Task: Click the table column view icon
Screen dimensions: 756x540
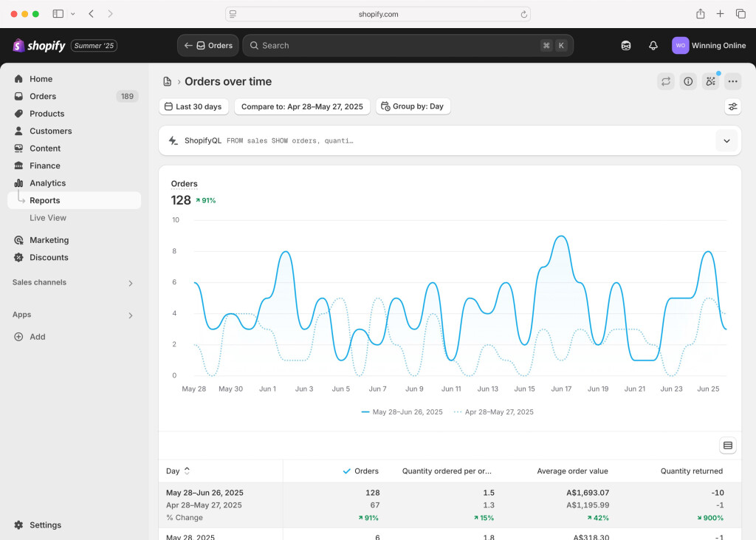Action: [x=728, y=445]
